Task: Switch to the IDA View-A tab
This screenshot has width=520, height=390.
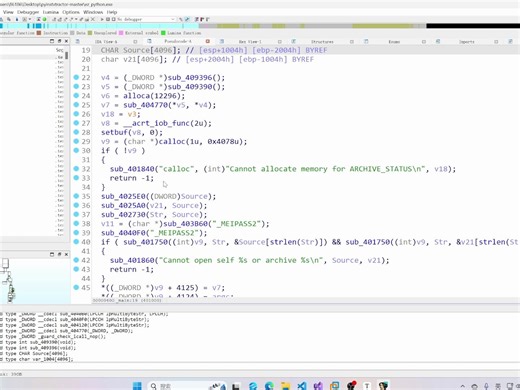Action: pyautogui.click(x=106, y=42)
